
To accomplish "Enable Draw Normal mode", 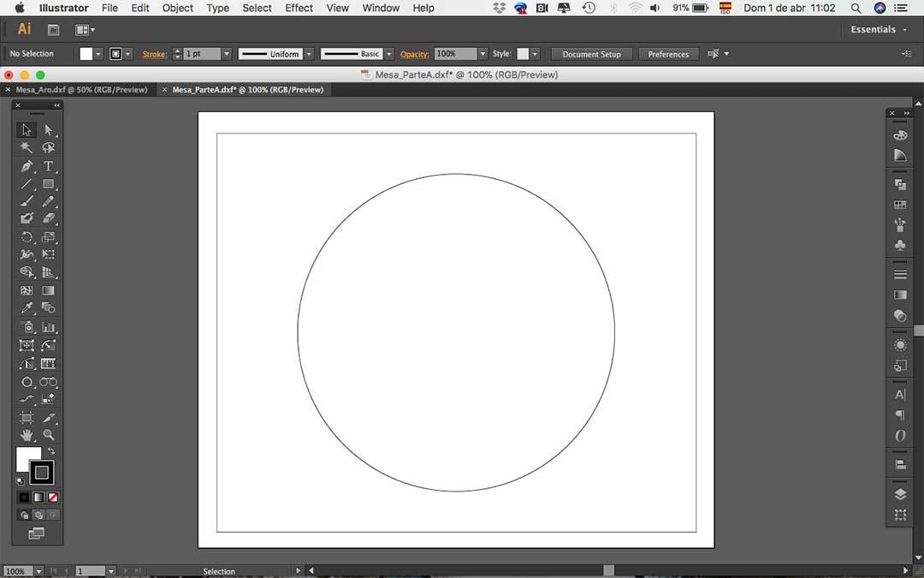I will pos(24,515).
